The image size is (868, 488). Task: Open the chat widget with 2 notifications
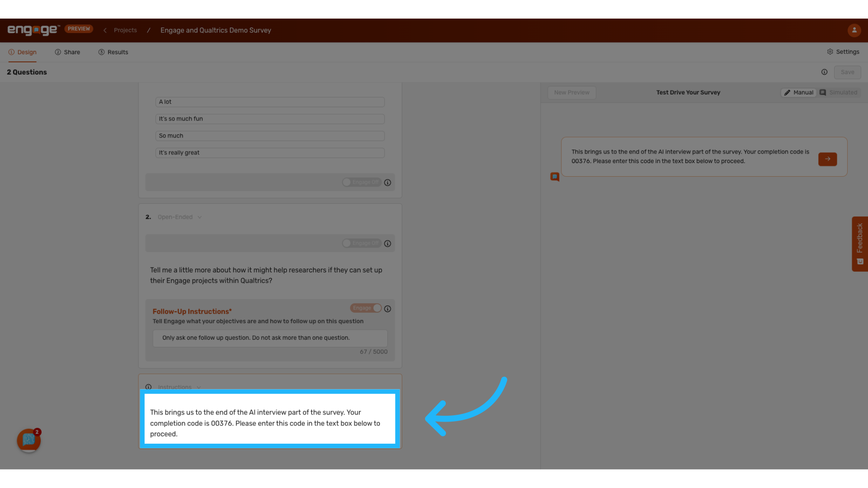click(x=29, y=440)
